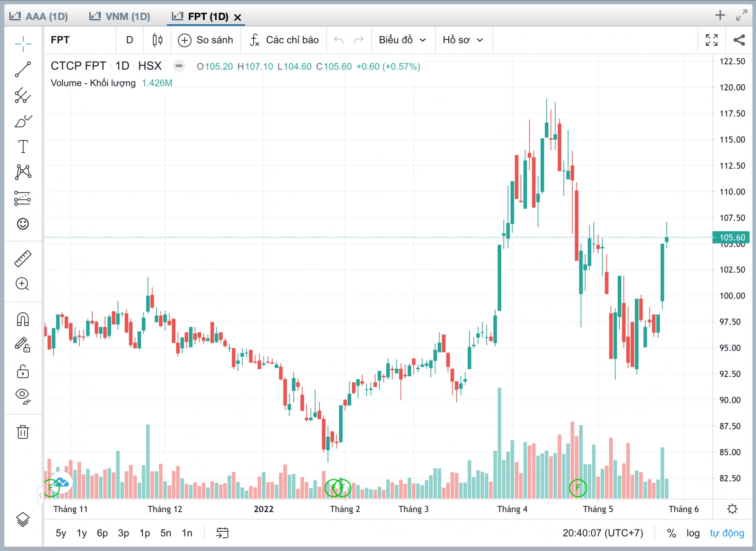This screenshot has width=756, height=551.
Task: Open the D interval selector
Action: [130, 40]
